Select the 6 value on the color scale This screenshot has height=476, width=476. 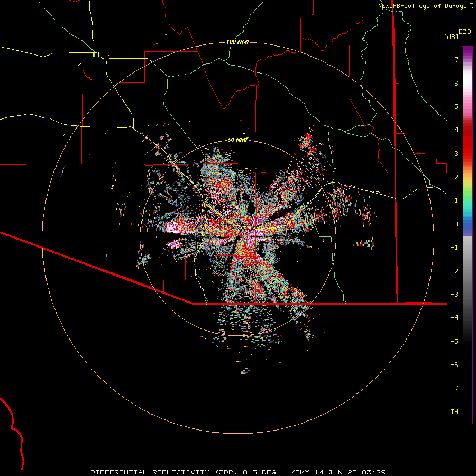coord(456,83)
